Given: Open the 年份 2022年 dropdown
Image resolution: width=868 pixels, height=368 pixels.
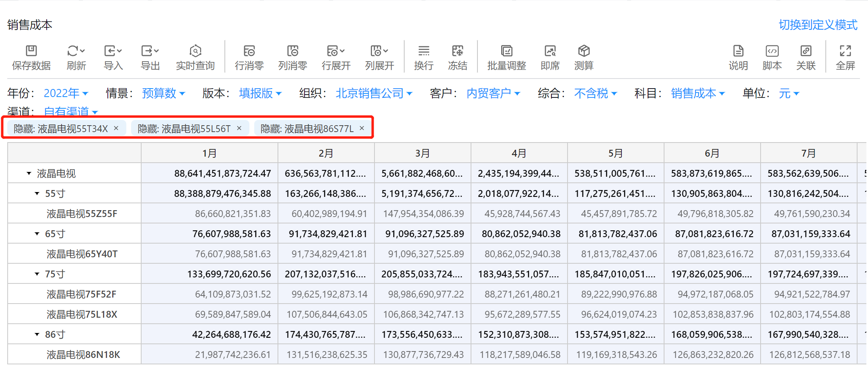Looking at the screenshot, I should click(x=66, y=93).
